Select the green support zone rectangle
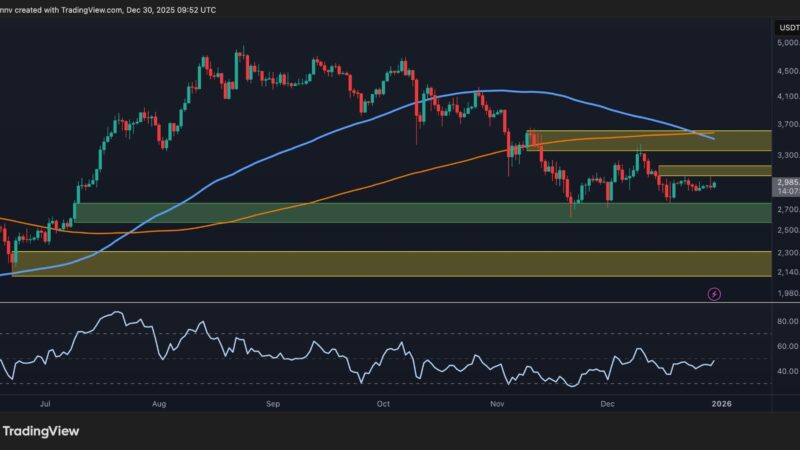Viewport: 800px width, 450px height. (x=422, y=213)
